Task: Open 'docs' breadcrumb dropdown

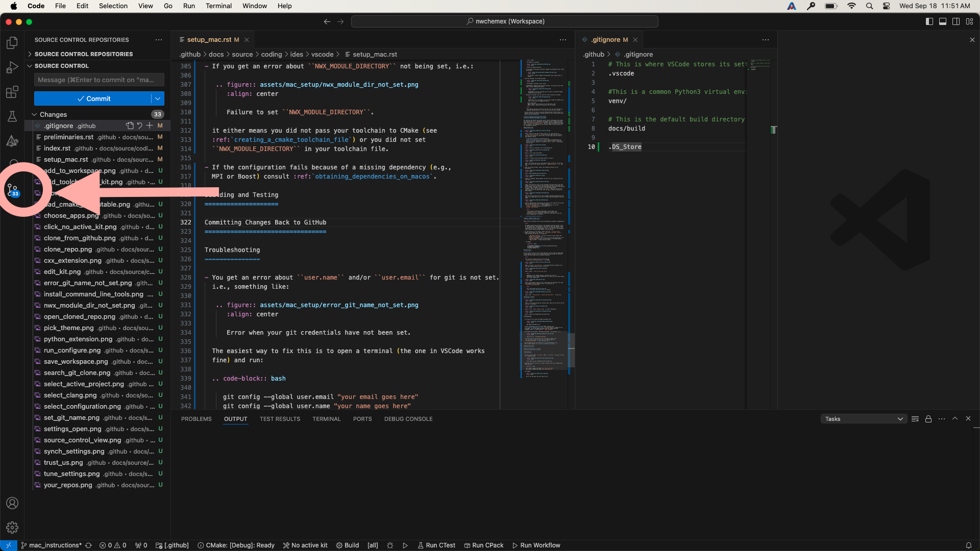Action: point(216,54)
